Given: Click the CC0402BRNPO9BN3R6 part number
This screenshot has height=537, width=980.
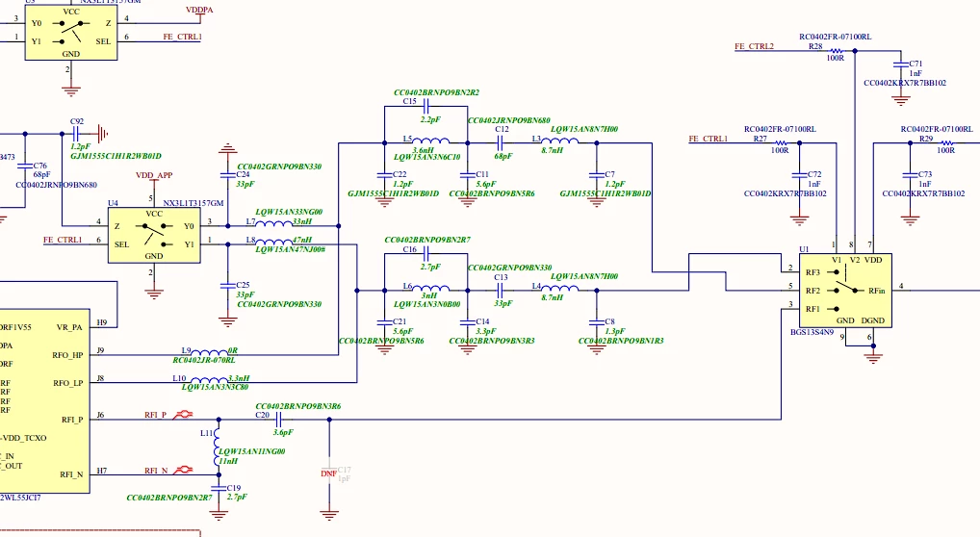Looking at the screenshot, I should coord(298,406).
